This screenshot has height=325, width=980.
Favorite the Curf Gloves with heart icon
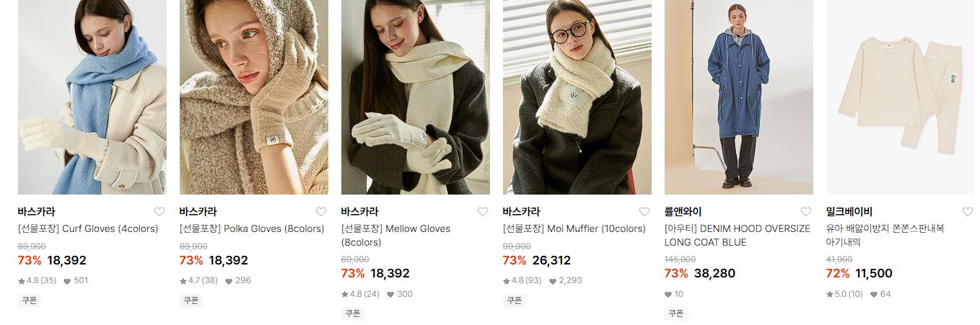159,212
